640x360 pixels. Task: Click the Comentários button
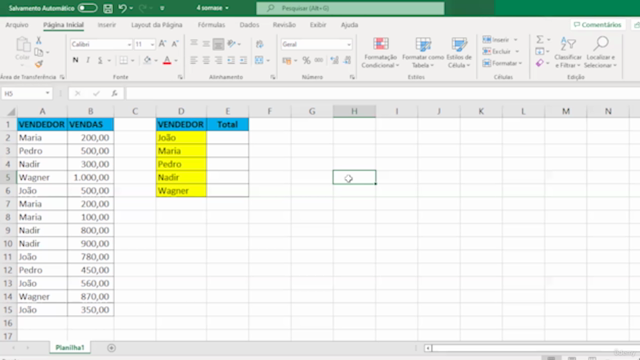[x=598, y=25]
